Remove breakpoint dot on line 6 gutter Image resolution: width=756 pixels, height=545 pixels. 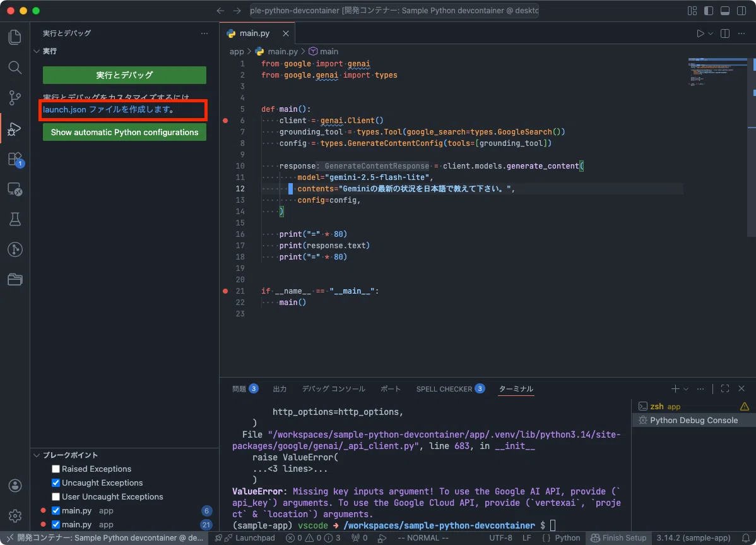[x=225, y=121]
